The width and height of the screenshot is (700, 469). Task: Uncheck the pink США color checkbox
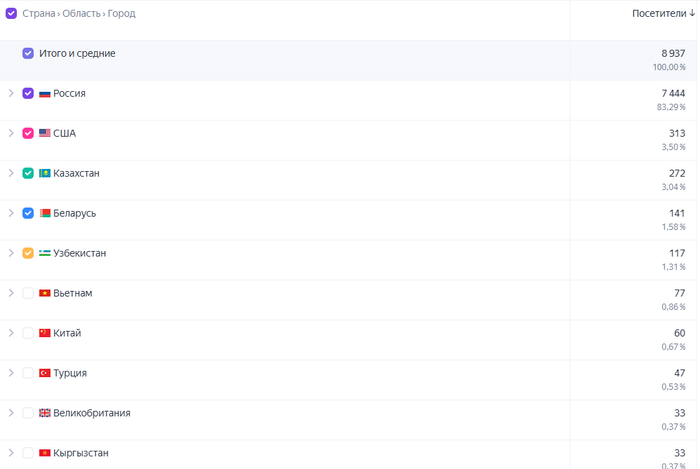pyautogui.click(x=28, y=133)
